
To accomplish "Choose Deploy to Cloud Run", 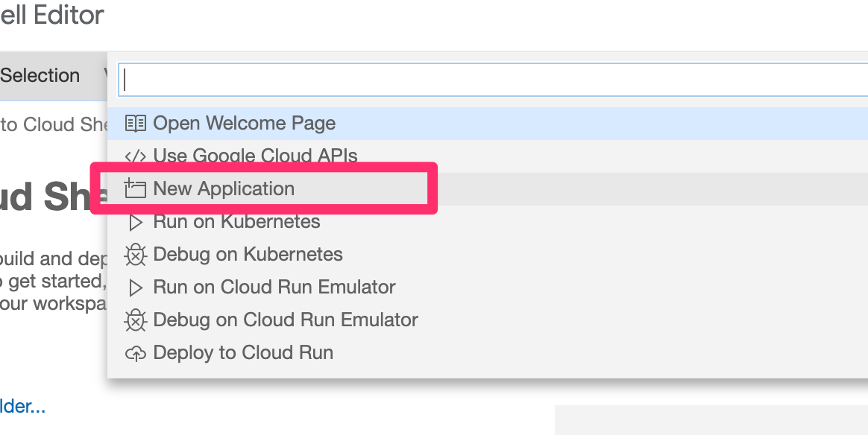I will 488,352.
